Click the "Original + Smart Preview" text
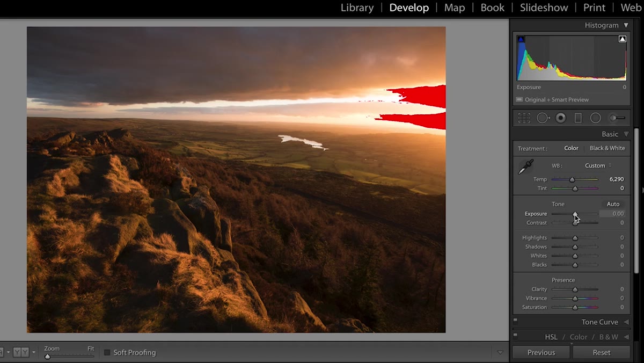644x363 pixels. pos(557,99)
